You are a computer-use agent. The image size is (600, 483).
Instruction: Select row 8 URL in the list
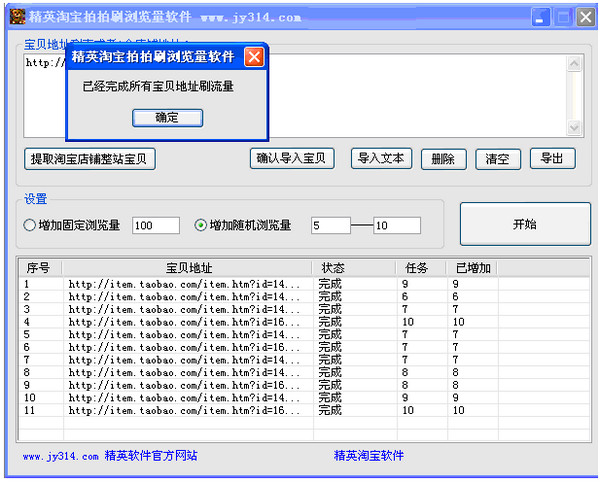tap(184, 373)
